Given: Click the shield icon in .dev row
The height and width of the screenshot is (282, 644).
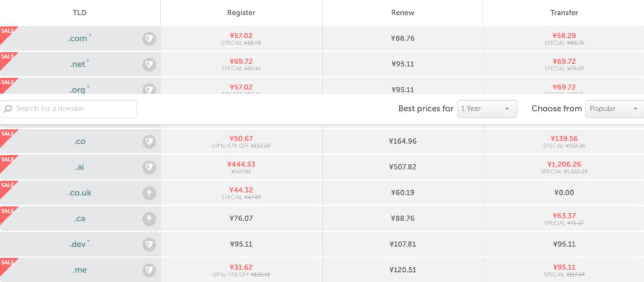Looking at the screenshot, I should tap(149, 244).
